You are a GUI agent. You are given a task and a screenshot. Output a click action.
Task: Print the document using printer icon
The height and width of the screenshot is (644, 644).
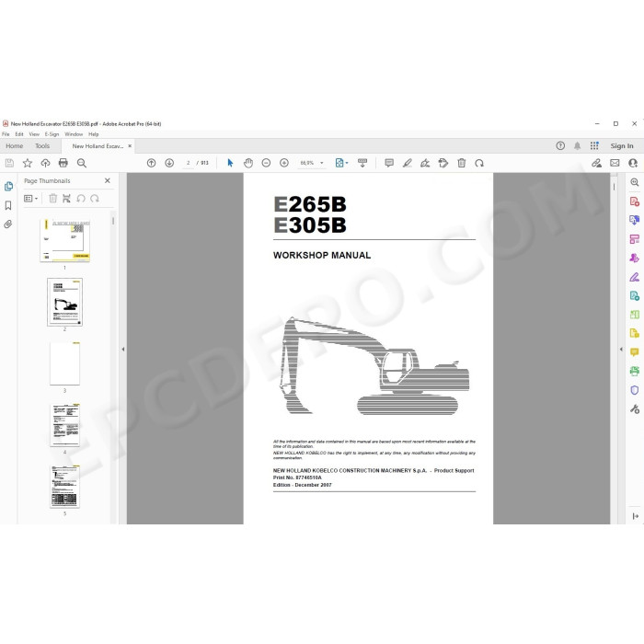(63, 163)
